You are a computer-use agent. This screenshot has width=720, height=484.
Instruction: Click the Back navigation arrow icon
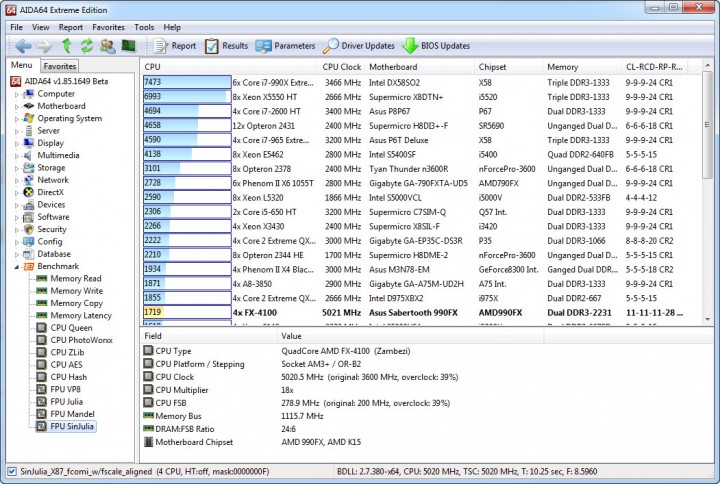pyautogui.click(x=23, y=46)
